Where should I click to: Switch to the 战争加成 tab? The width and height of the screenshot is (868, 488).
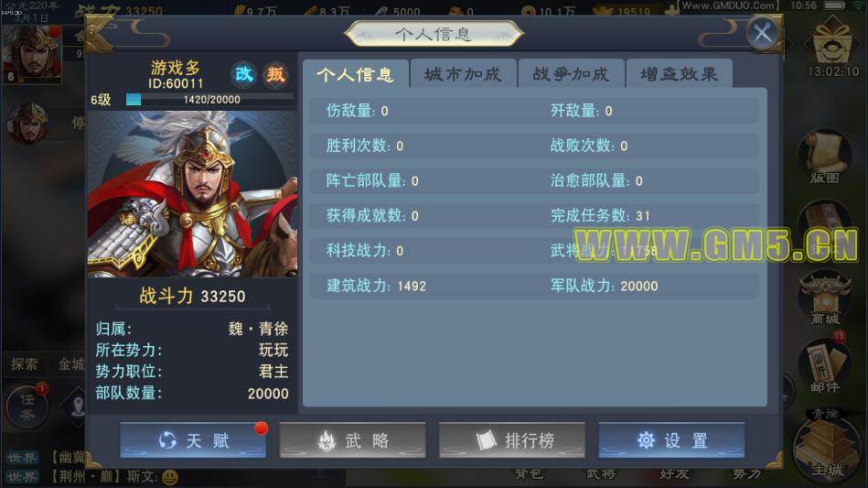[571, 73]
